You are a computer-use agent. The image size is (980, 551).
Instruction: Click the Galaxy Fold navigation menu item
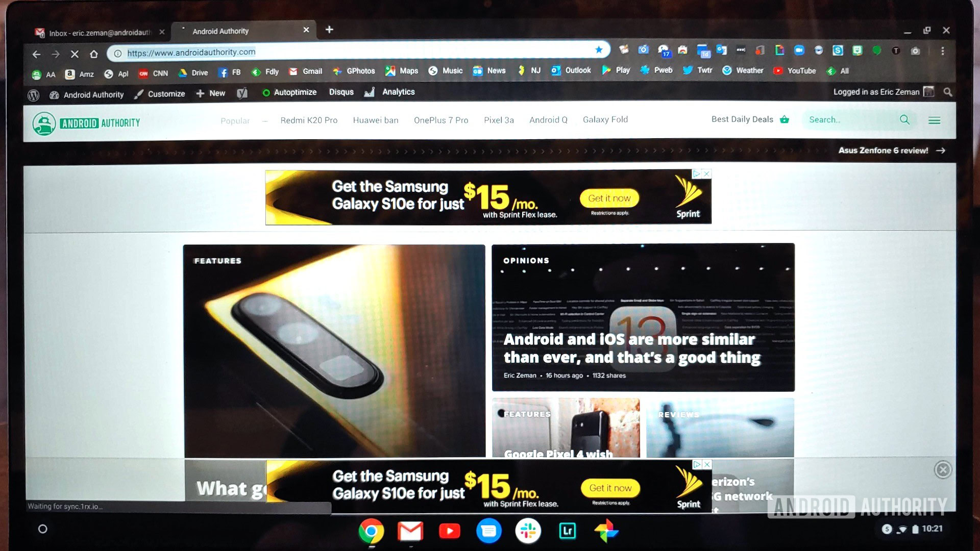coord(605,120)
